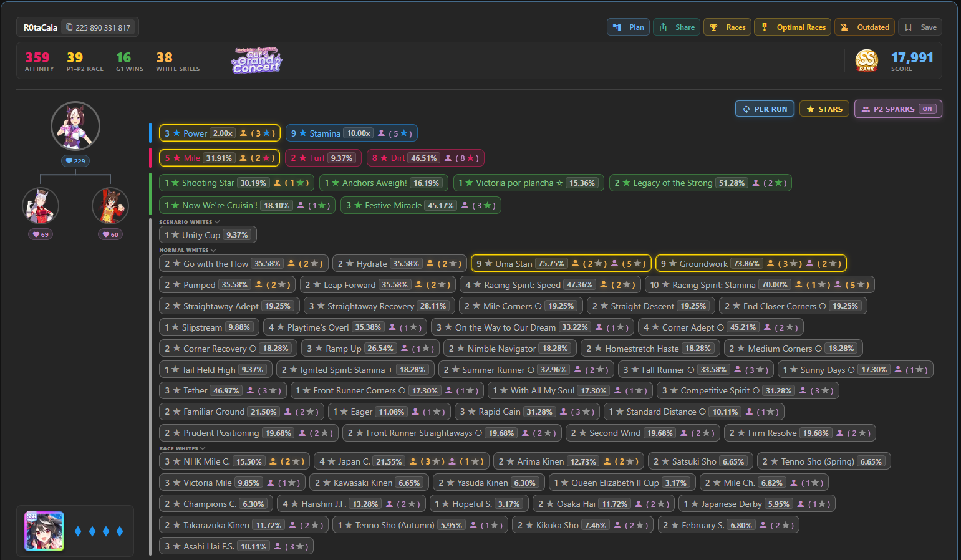Click the Outdated button
Image resolution: width=961 pixels, height=560 pixels.
tap(864, 27)
